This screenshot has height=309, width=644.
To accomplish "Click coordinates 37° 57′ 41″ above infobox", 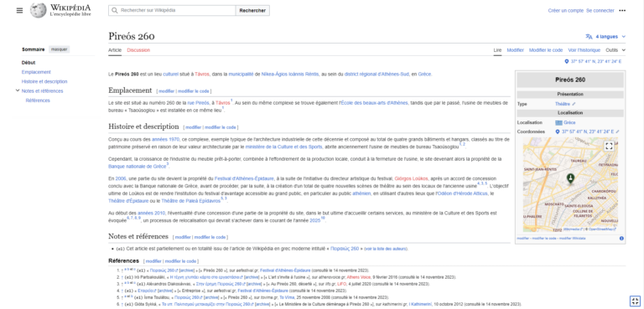I will click(x=596, y=62).
